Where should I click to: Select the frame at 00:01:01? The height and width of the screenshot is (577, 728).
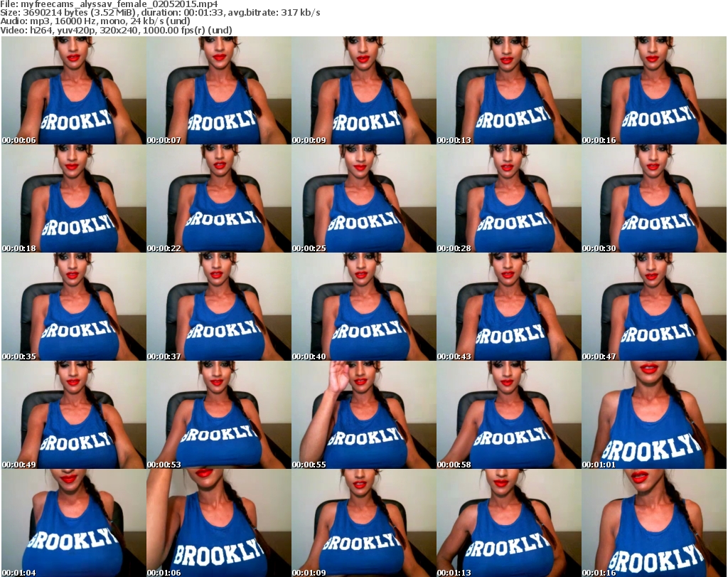(x=654, y=415)
